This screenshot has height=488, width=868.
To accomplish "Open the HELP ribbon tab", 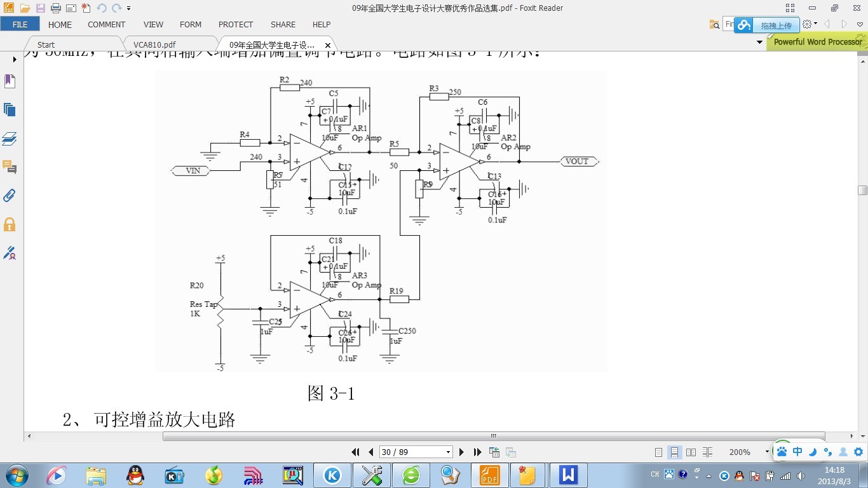I will click(x=322, y=24).
